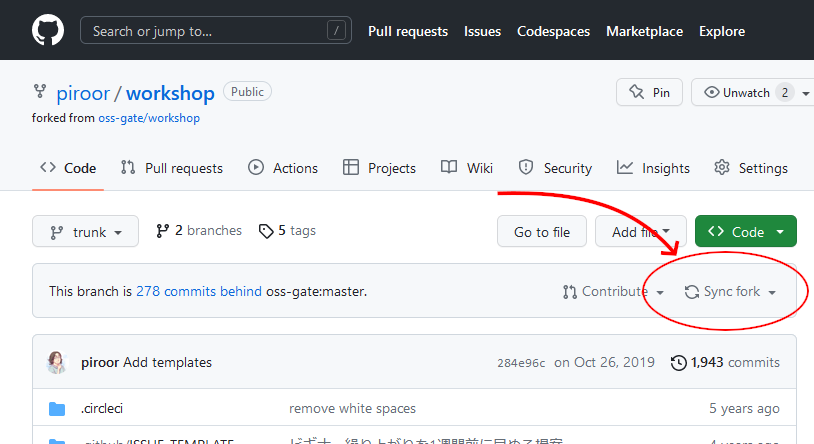814x444 pixels.
Task: Switch to the Projects tab
Action: coord(379,168)
